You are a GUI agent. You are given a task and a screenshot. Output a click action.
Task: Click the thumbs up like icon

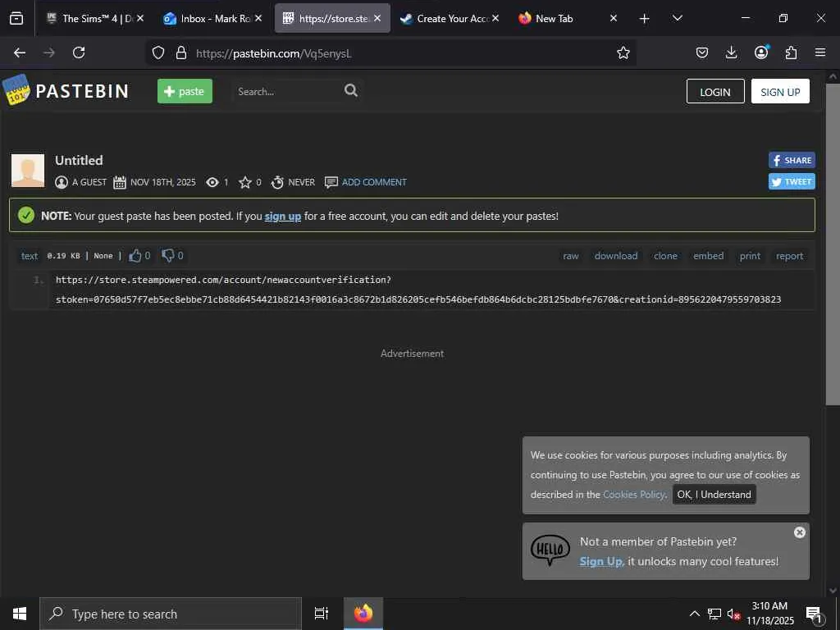[135, 256]
